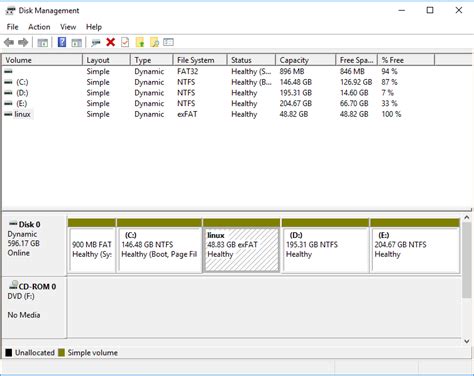This screenshot has width=474, height=376.
Task: Click the red X Delete icon
Action: pos(110,42)
